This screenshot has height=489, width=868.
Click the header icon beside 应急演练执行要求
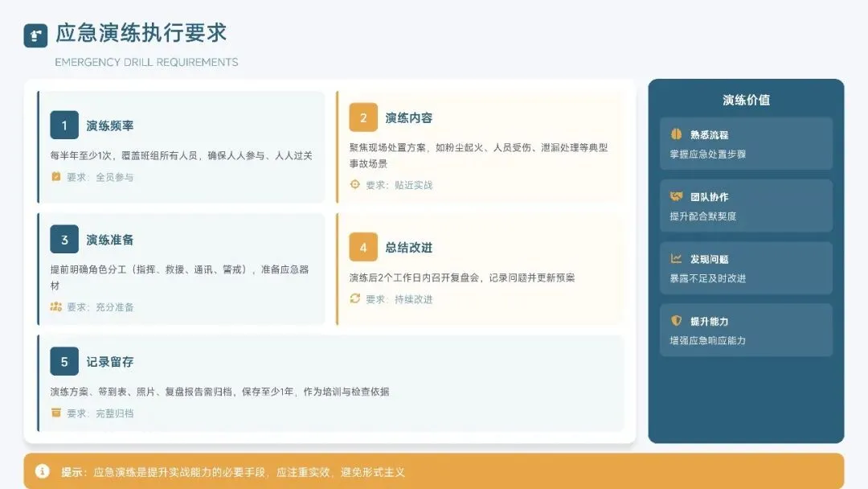[35, 36]
